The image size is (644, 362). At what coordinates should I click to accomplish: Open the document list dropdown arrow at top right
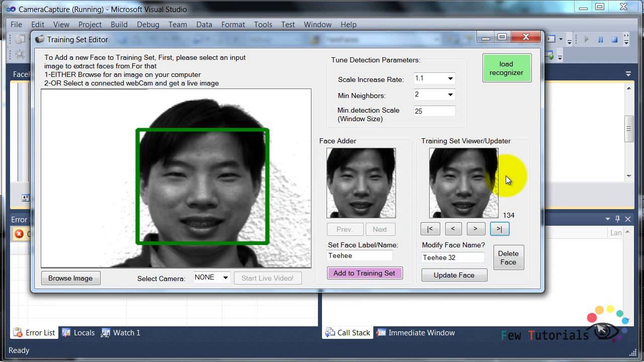(x=628, y=74)
